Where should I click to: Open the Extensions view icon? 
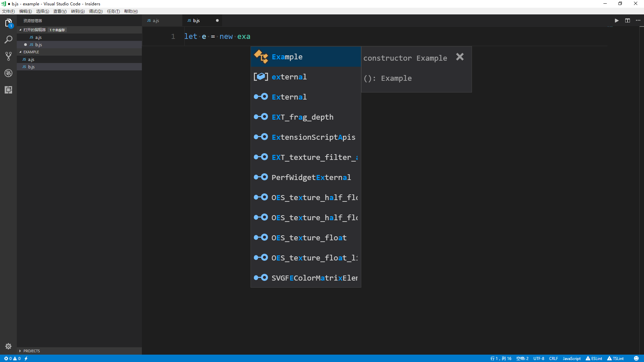click(x=8, y=90)
